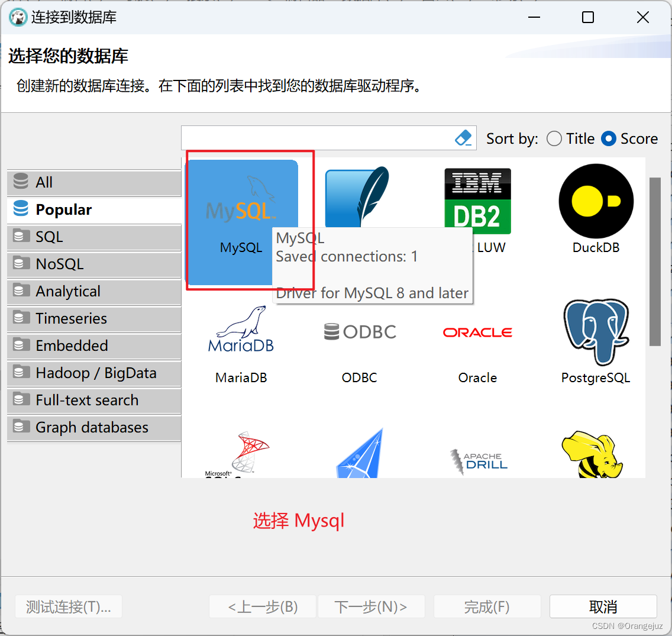Screen dimensions: 672x636
Task: Open the Timeseries category
Action: 94,318
